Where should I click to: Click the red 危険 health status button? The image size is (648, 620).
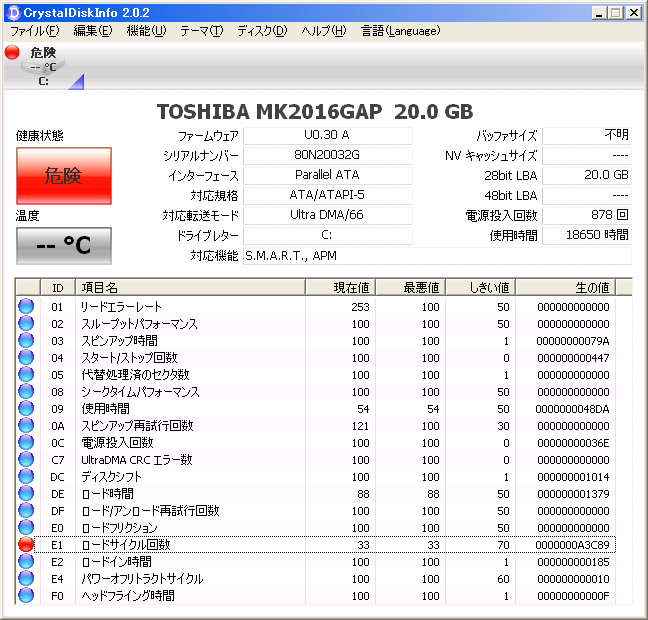(64, 176)
